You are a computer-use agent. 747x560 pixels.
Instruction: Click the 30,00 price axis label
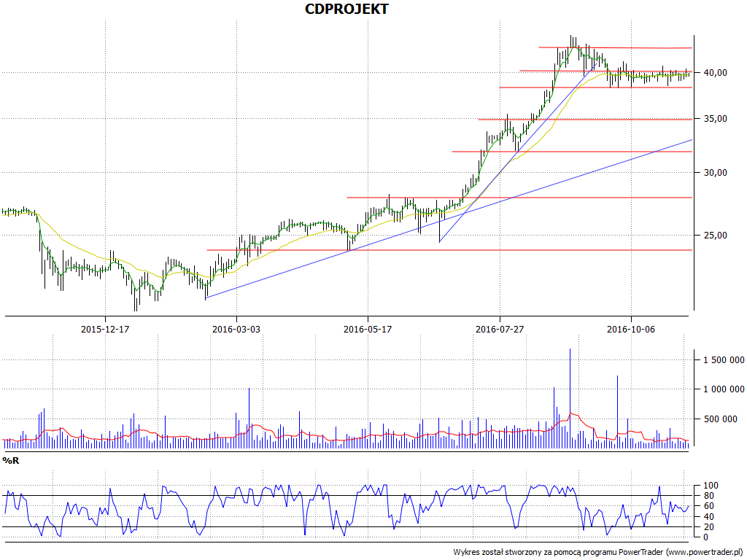click(x=716, y=172)
